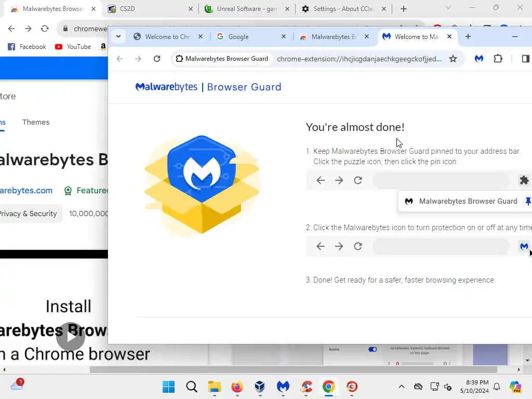Click the Malwarebytes extension icon in front window toolbar
Viewport: 532px width, 399px height.
[478, 59]
